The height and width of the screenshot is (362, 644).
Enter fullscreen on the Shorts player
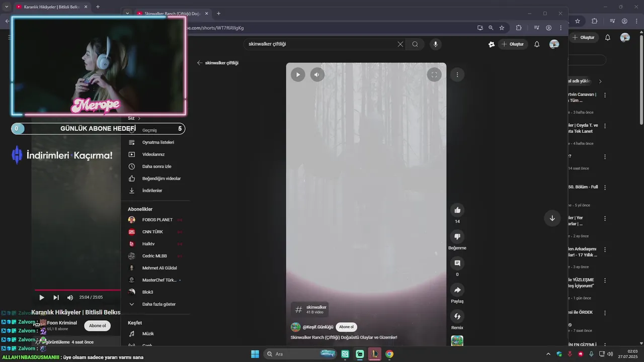click(x=434, y=75)
